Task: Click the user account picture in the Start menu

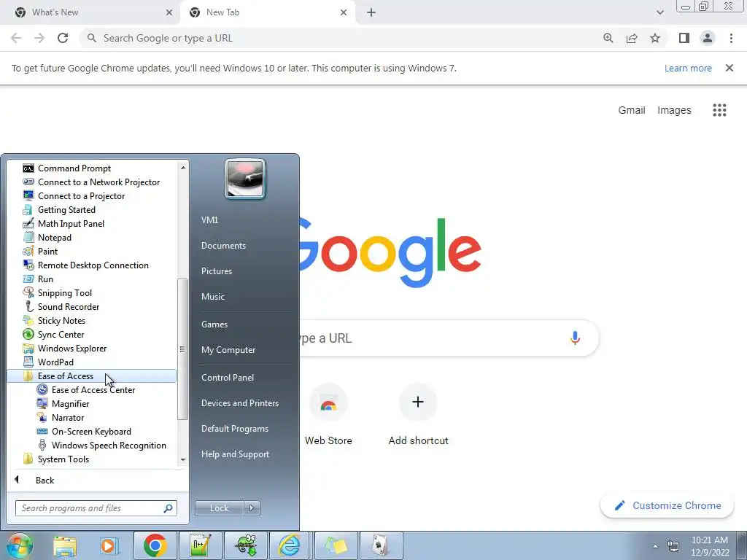Action: pos(245,179)
